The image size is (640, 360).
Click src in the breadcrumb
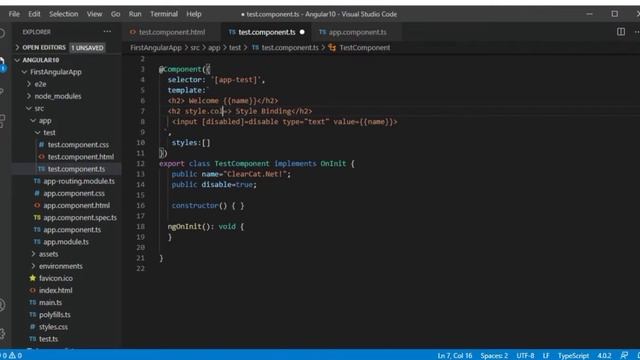point(195,48)
